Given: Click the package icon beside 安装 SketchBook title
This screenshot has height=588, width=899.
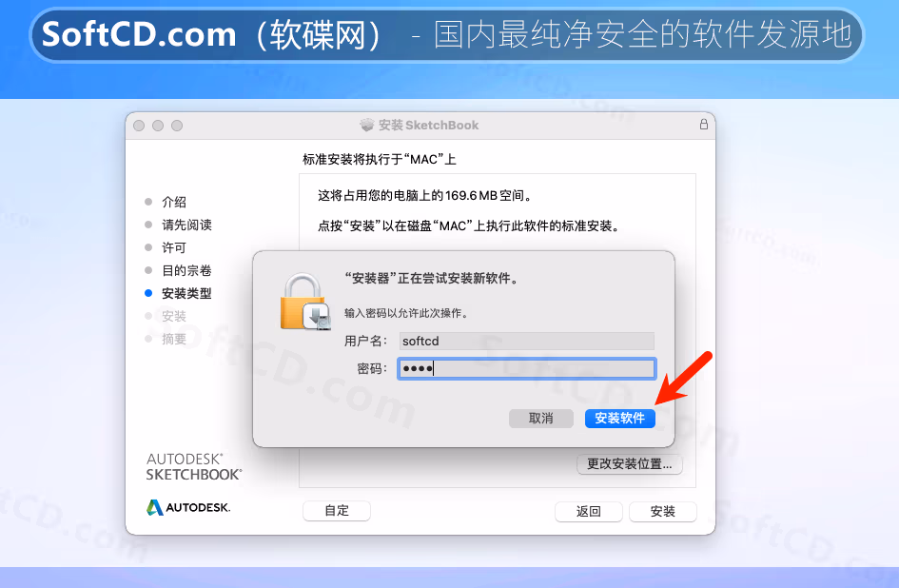Looking at the screenshot, I should (366, 125).
